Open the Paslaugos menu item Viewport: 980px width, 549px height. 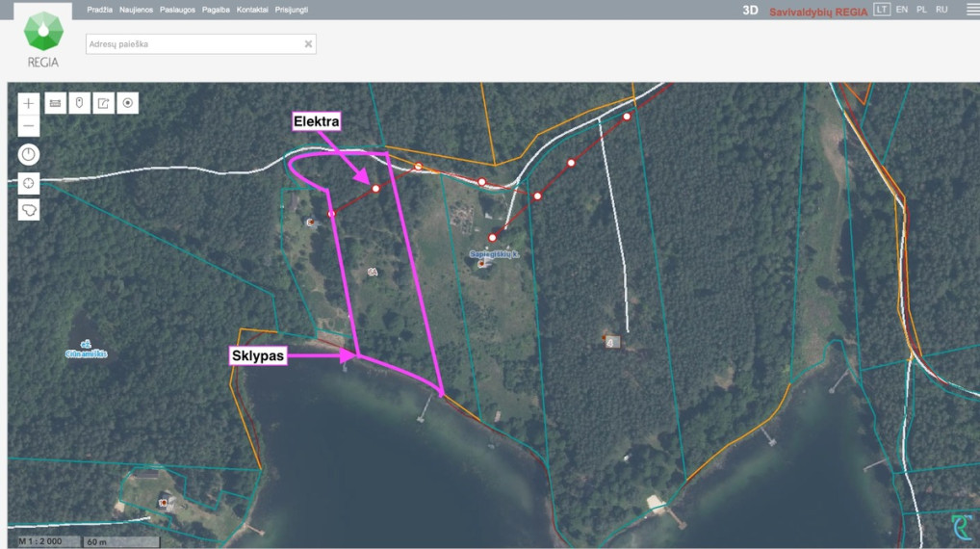point(177,10)
